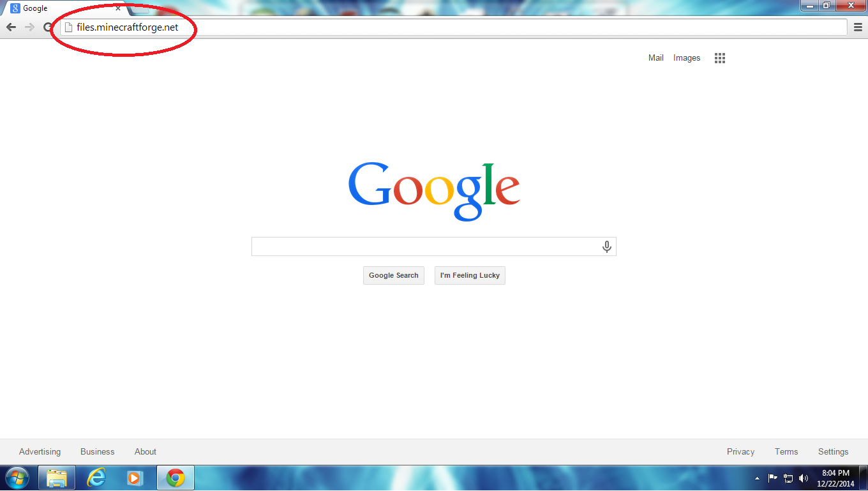Click the Action Center flag icon

[773, 478]
